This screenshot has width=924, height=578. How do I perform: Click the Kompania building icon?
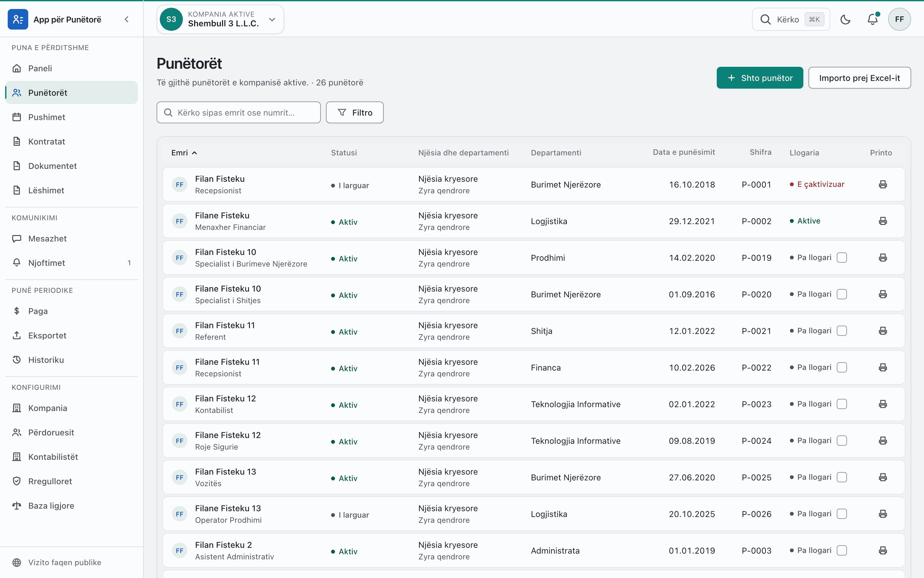click(x=17, y=408)
